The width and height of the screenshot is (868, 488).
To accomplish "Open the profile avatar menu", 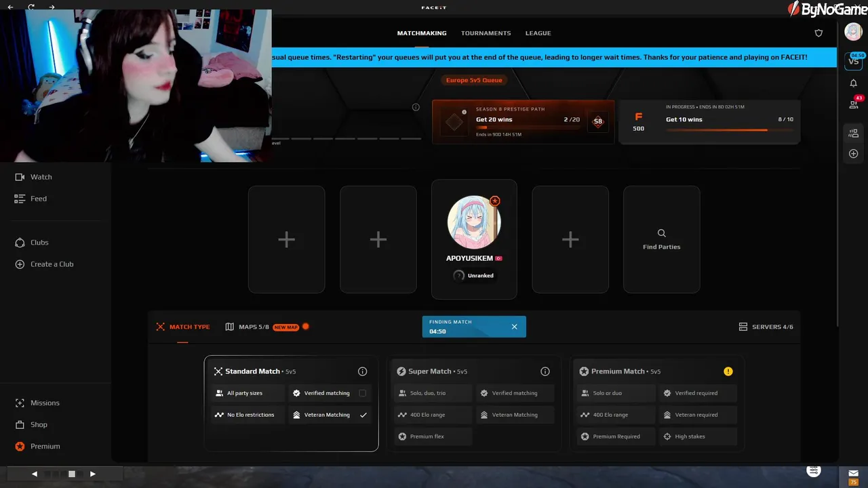I will (x=853, y=31).
